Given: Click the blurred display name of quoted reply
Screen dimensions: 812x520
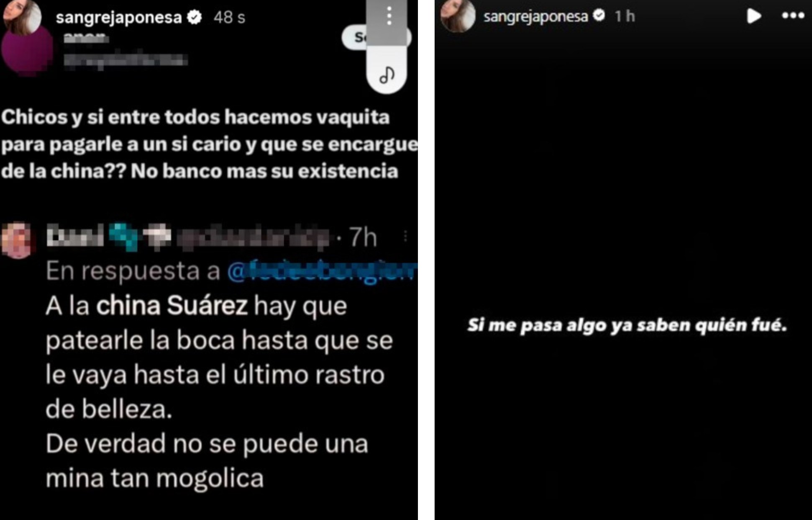Looking at the screenshot, I should pyautogui.click(x=75, y=237).
